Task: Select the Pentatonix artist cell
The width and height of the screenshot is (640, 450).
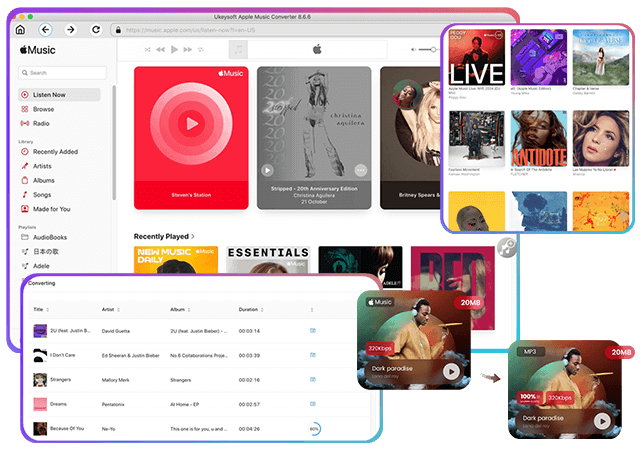Action: [113, 404]
